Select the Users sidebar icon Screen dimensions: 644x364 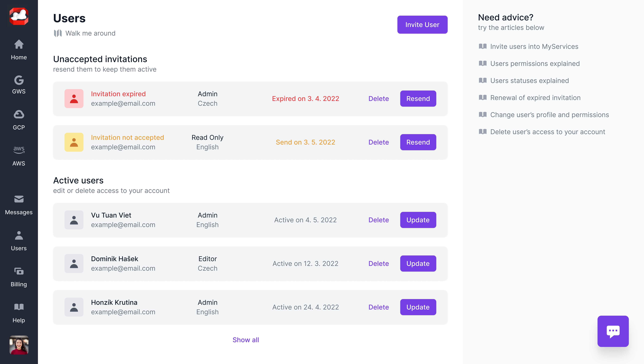coord(19,236)
